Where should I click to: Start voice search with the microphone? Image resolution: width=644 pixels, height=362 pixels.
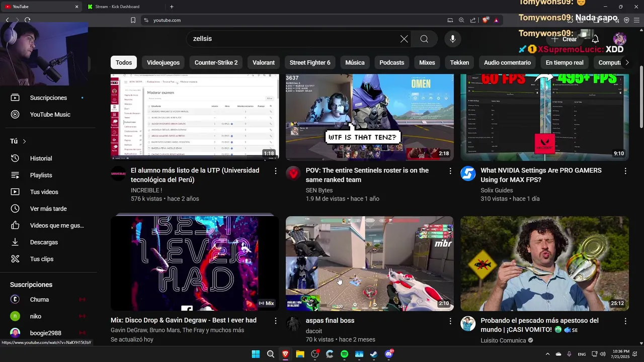click(x=453, y=39)
